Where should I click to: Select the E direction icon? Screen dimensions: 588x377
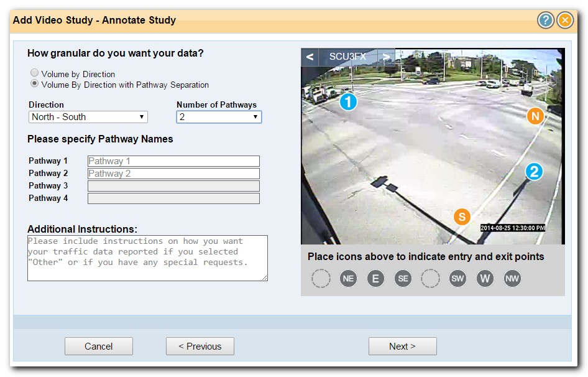pyautogui.click(x=375, y=279)
